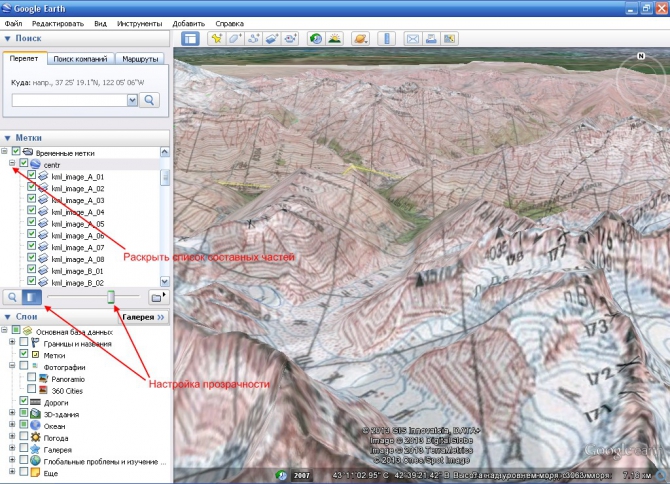Click in the Куда search field

pyautogui.click(x=70, y=100)
